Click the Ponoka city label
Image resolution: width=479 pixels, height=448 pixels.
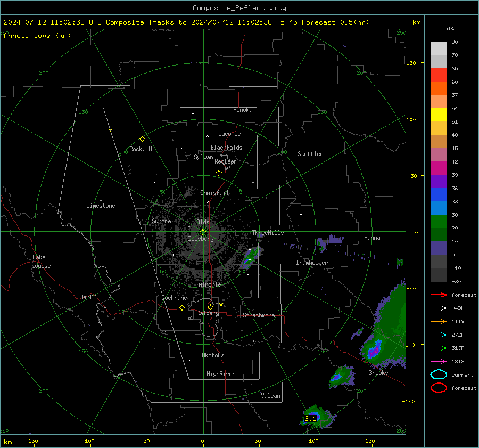(243, 110)
